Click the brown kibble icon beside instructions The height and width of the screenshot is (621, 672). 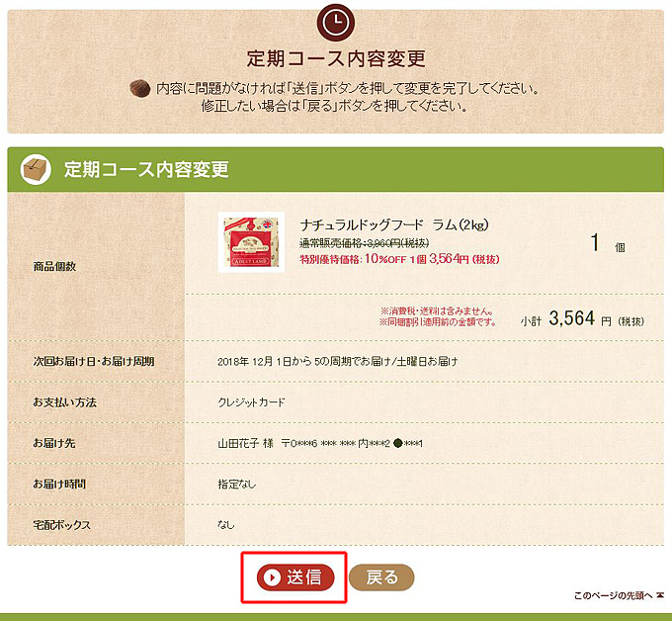(139, 89)
